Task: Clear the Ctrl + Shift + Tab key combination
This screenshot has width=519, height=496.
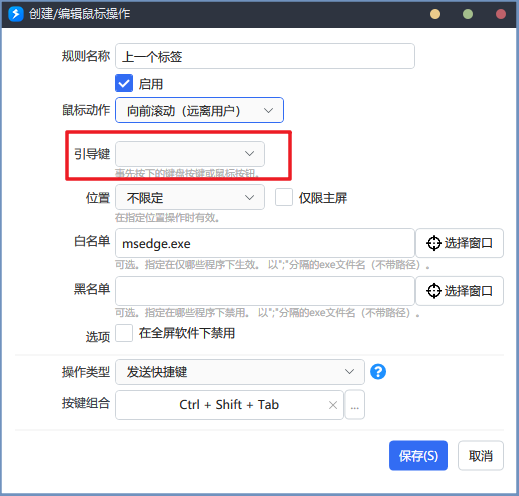Action: 333,405
